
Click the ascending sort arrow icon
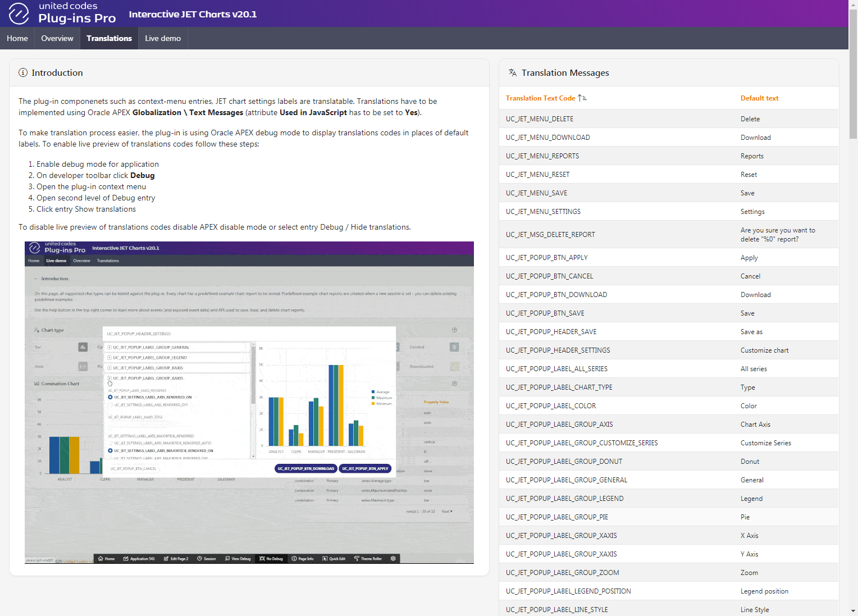582,98
